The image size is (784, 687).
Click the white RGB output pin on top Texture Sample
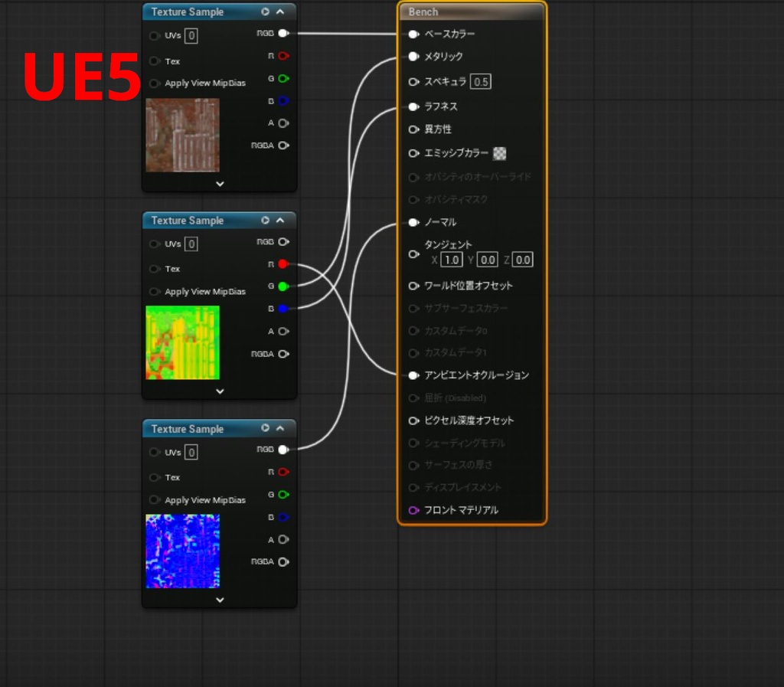(283, 33)
